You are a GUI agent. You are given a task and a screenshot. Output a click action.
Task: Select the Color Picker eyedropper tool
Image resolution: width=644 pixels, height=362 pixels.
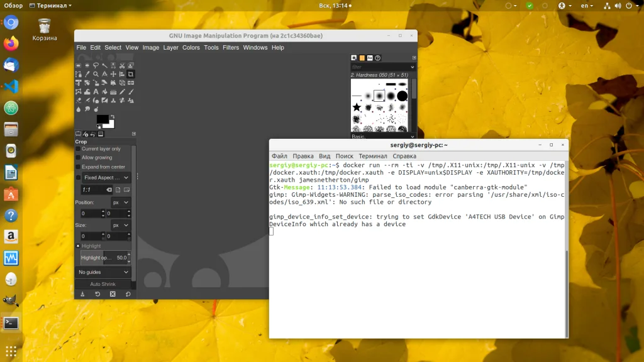coord(87,74)
